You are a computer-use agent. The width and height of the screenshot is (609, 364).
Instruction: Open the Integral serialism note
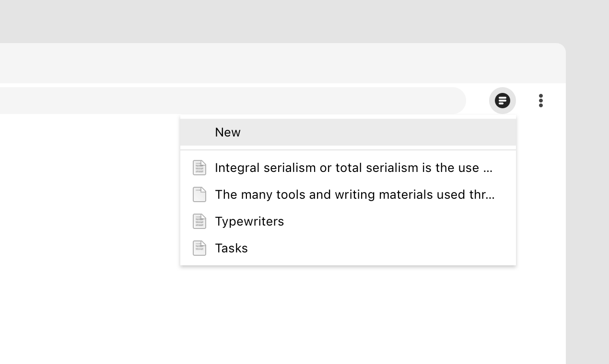coord(348,168)
